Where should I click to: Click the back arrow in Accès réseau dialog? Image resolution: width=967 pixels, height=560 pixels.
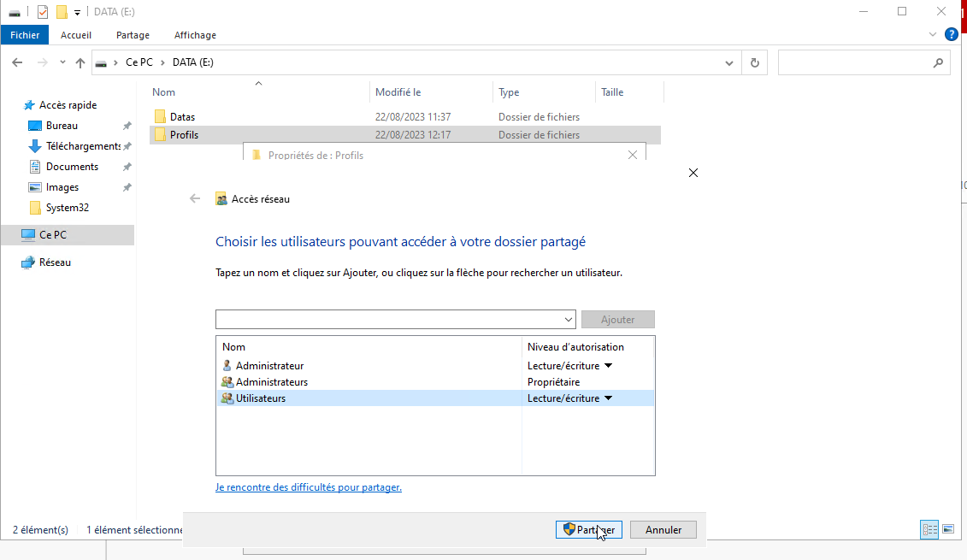[x=195, y=198]
